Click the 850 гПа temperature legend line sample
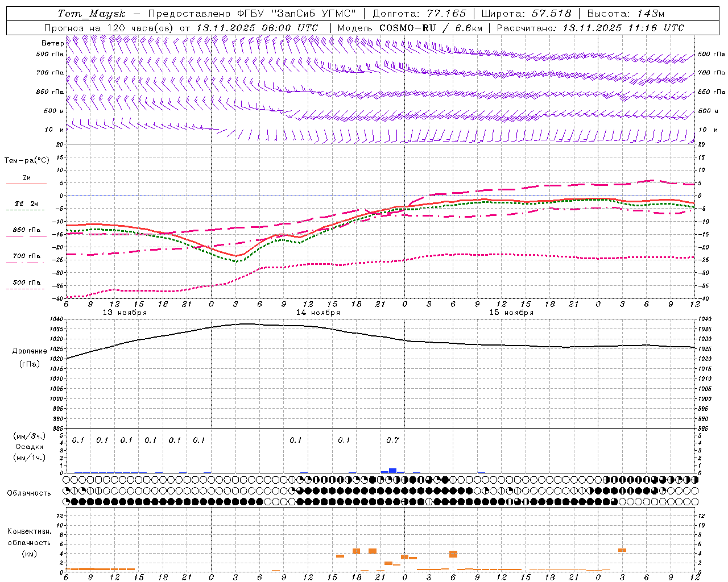This screenshot has height=582, width=728. click(26, 236)
